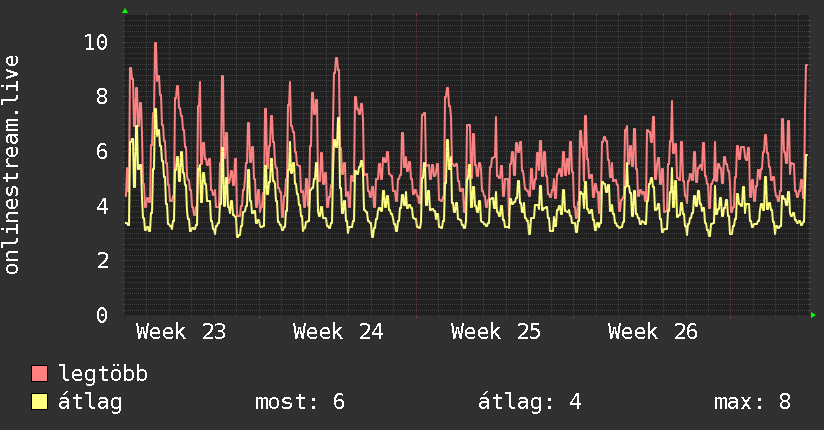
Task: Click the pink legtöbb legend swatch
Action: pos(39,373)
